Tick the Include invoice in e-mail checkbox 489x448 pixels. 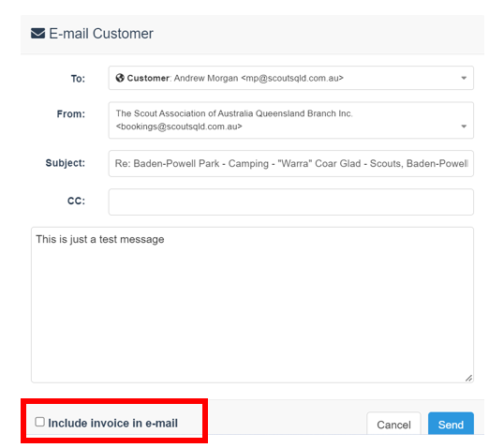[40, 422]
